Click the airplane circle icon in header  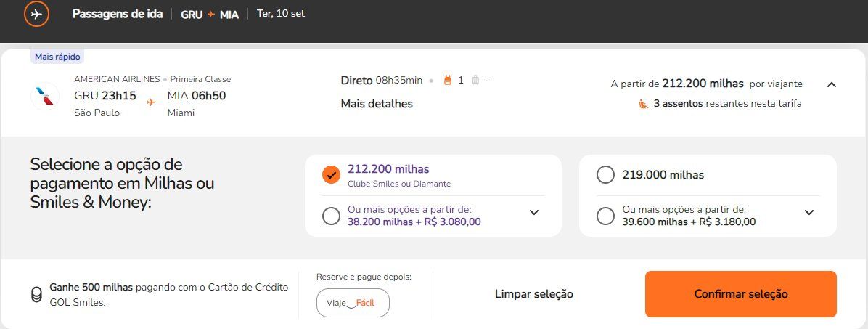[x=36, y=14]
